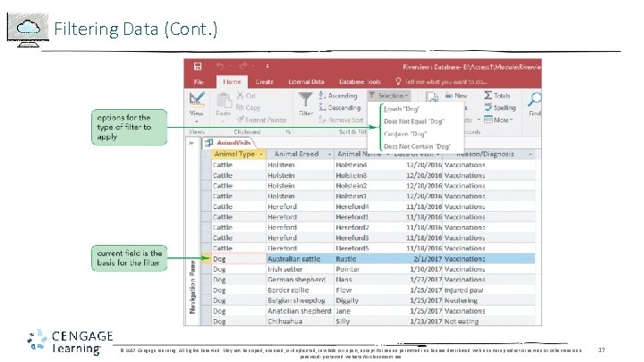Expand the Navigation Pane shutter button
Image resolution: width=644 pixels, height=362 pixels.
tap(191, 143)
